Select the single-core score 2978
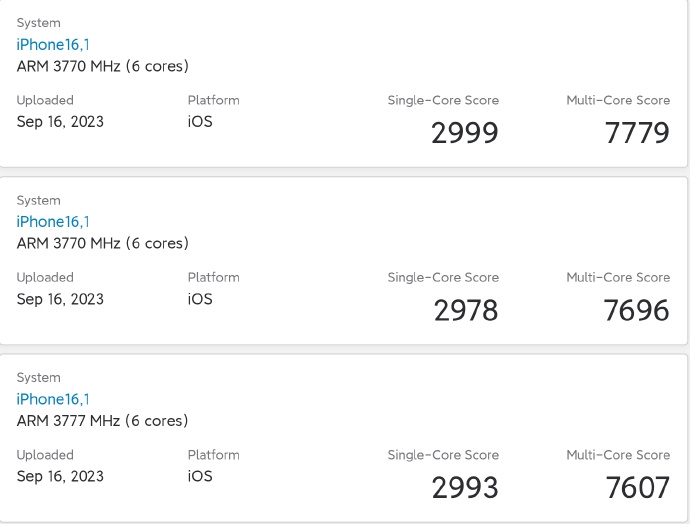690x524 pixels. [465, 310]
